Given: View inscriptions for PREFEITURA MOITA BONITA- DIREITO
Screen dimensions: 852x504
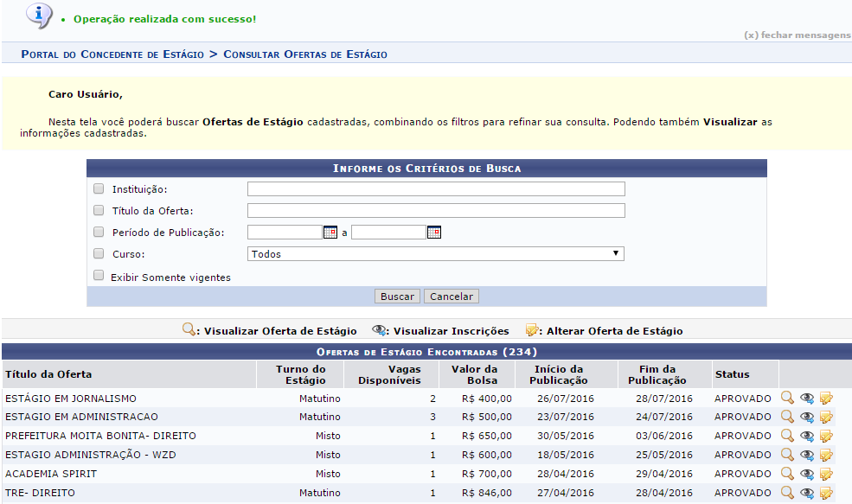Looking at the screenshot, I should tap(807, 436).
